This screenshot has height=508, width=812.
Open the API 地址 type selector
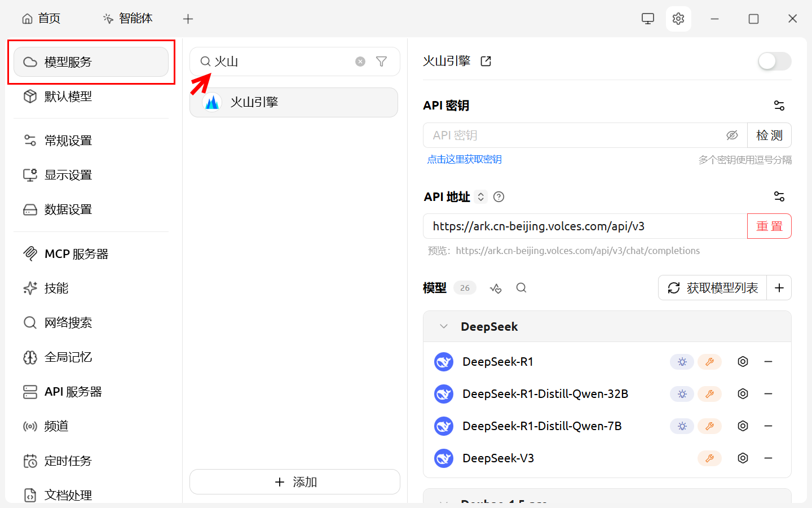coord(480,197)
